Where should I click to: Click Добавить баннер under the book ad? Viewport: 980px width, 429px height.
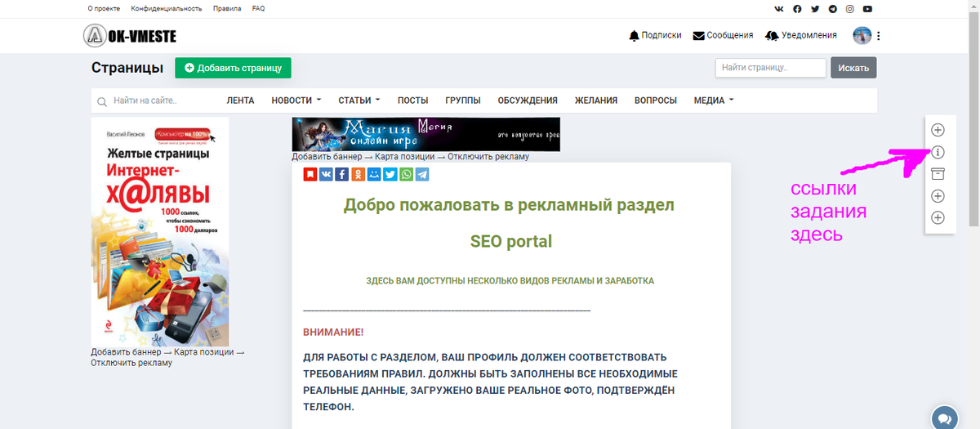(126, 353)
